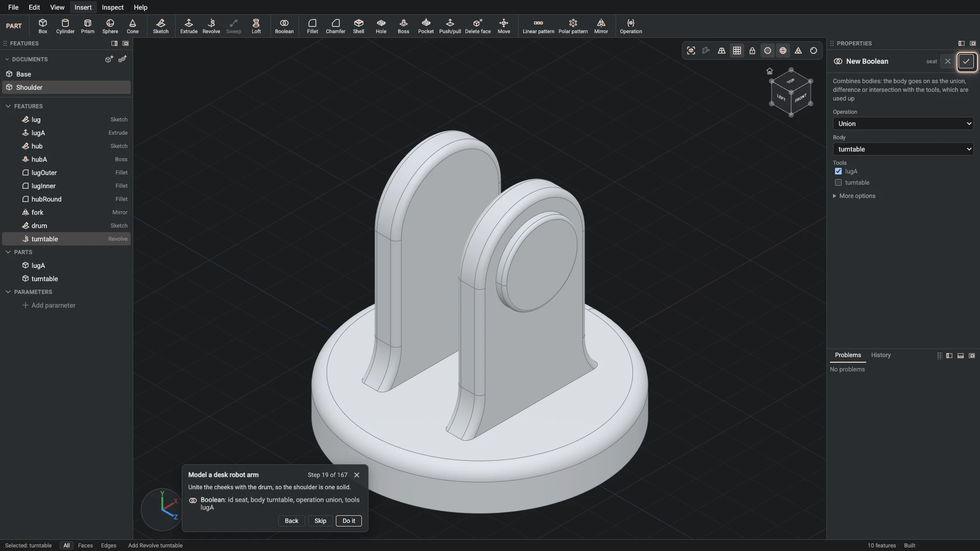Viewport: 980px width, 551px height.
Task: Open the Operation dropdown showing Union
Action: (903, 123)
